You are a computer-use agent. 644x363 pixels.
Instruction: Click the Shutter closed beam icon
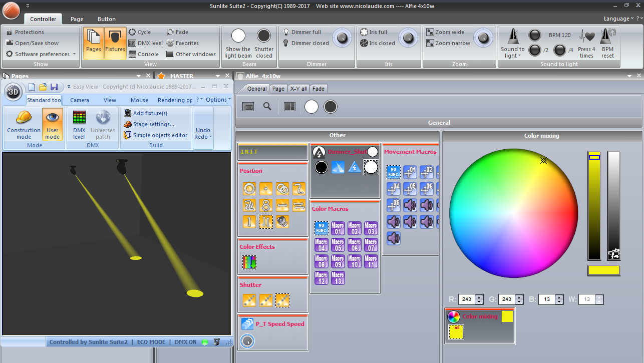(x=264, y=36)
